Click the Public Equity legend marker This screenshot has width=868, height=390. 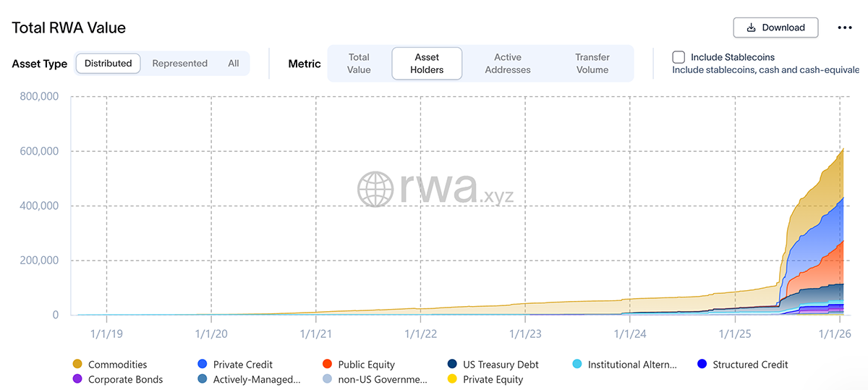327,364
